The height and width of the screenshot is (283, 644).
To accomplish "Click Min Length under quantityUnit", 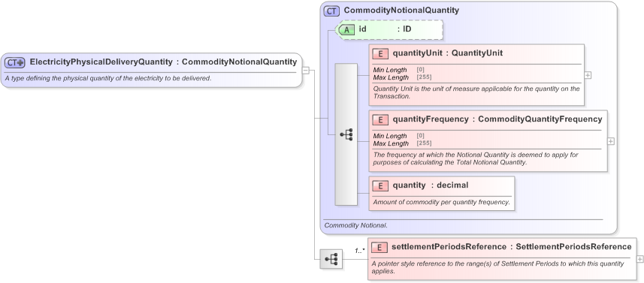I will pyautogui.click(x=390, y=70).
